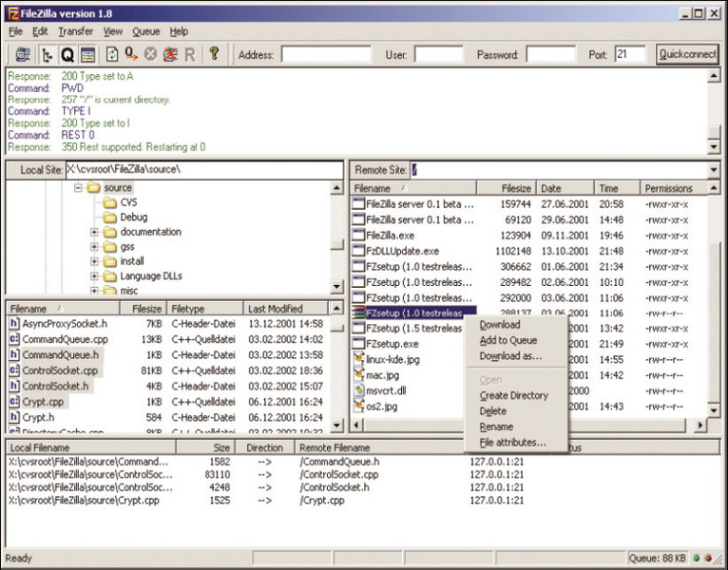Collapse the source folder in tree
Screen dimensions: 728x570
(79, 187)
